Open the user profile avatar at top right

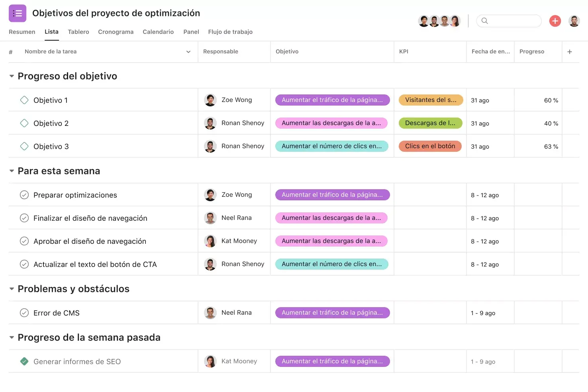574,21
